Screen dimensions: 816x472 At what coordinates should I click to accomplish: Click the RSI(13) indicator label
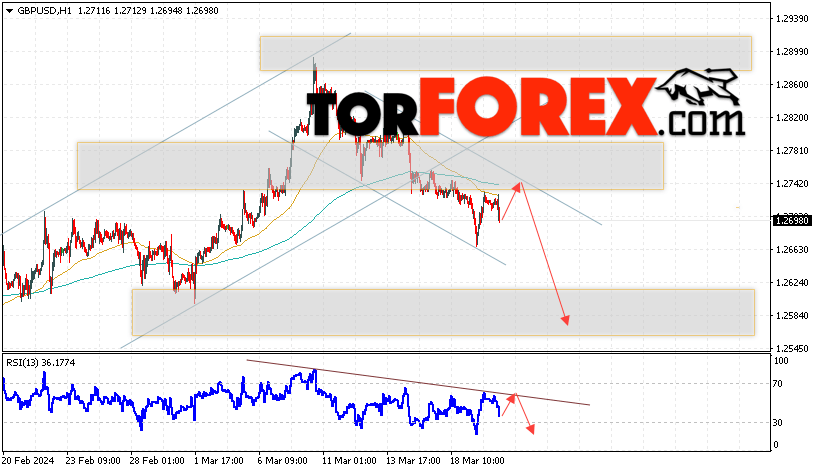coord(41,363)
